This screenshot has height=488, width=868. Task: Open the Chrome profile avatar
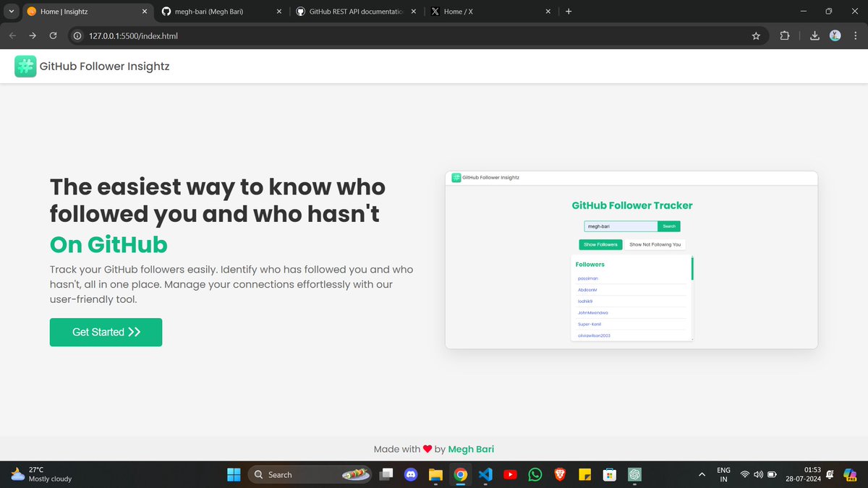(x=835, y=35)
